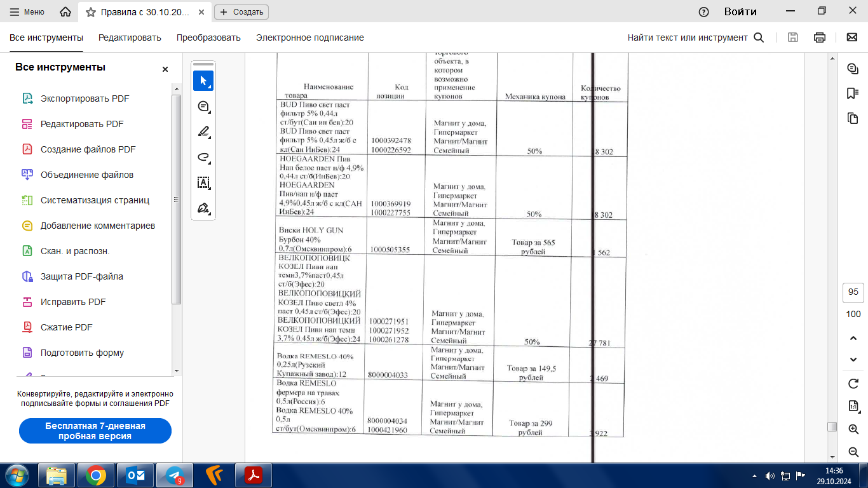Open the Скан. и распозн. tool

coord(75,251)
